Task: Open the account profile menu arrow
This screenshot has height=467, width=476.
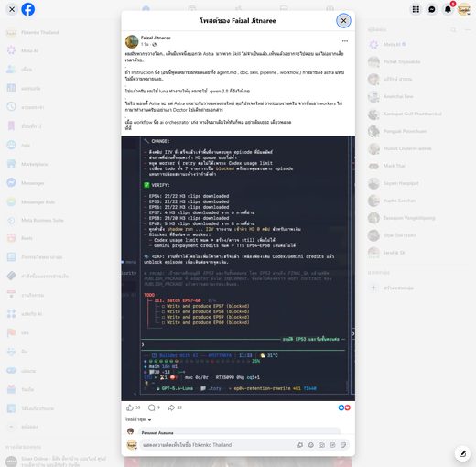Action: pos(469,14)
